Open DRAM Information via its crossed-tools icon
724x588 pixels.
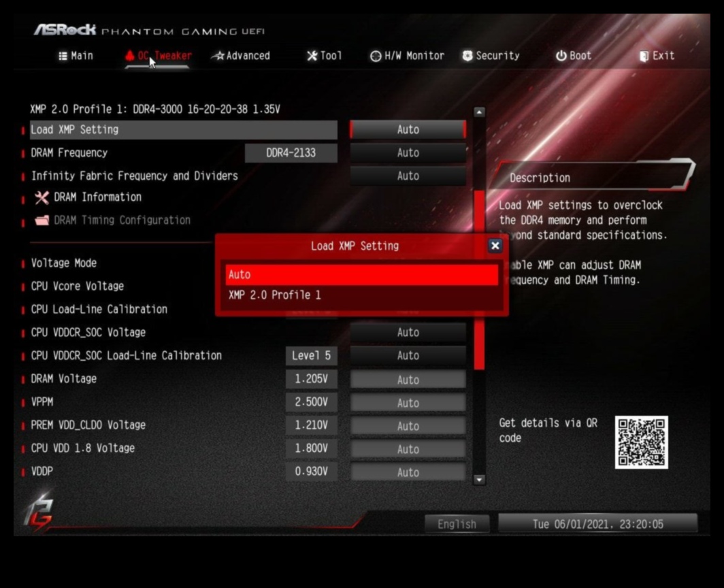(42, 197)
